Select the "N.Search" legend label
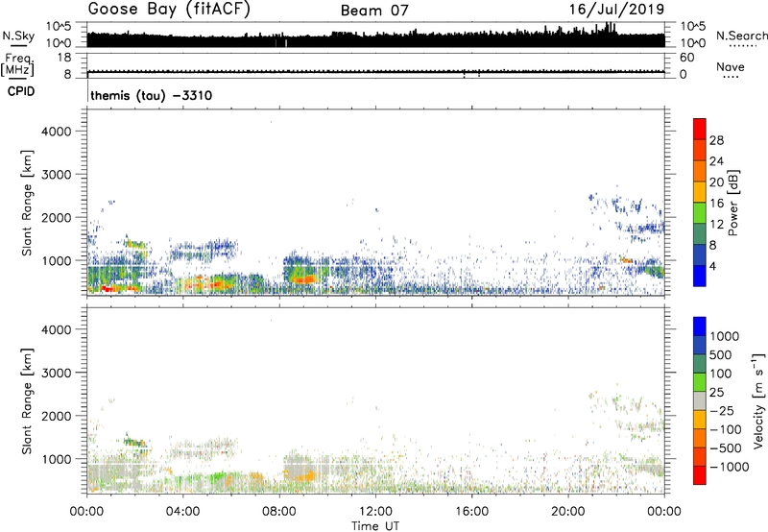768x532 pixels. pos(741,36)
